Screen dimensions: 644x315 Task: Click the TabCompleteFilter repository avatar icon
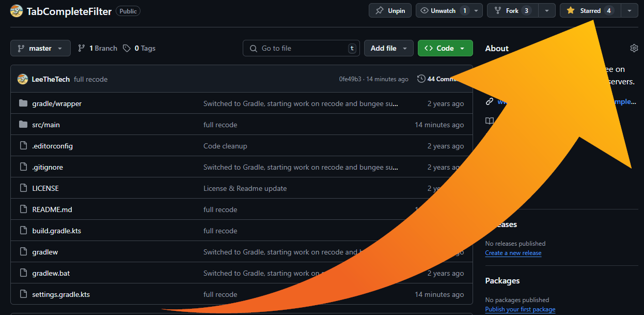point(17,11)
